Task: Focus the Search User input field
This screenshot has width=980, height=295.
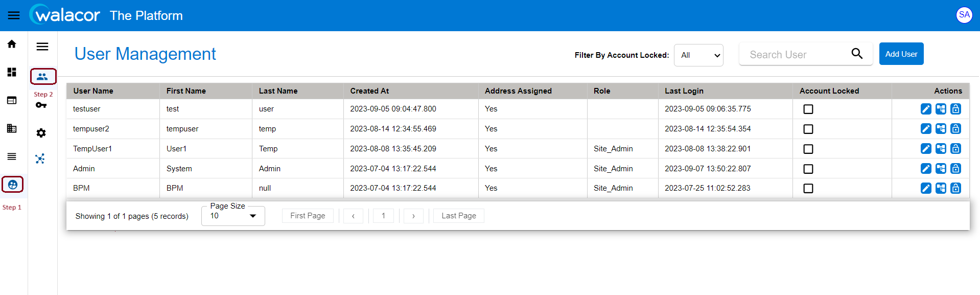Action: (x=795, y=54)
